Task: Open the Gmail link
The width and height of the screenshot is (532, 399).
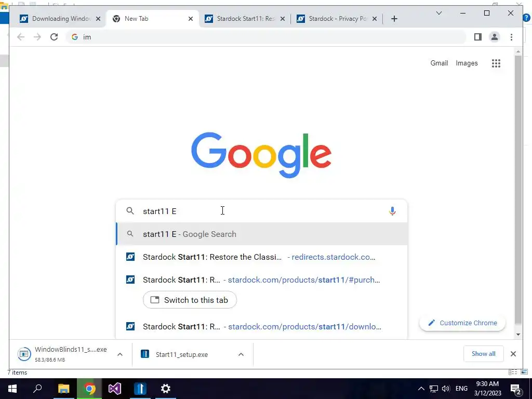Action: pyautogui.click(x=439, y=63)
